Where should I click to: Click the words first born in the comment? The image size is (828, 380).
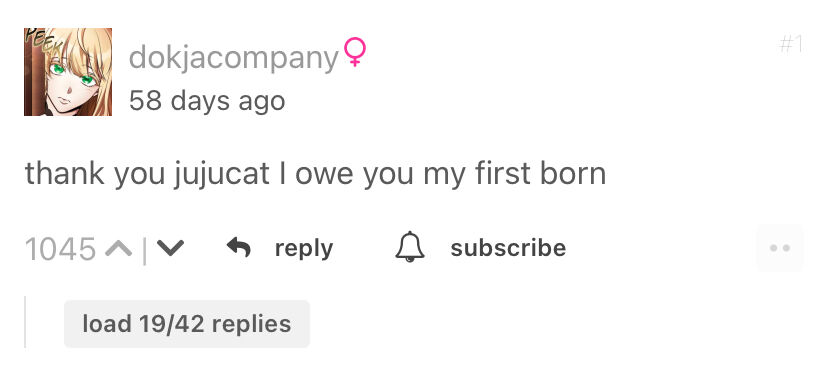point(540,173)
